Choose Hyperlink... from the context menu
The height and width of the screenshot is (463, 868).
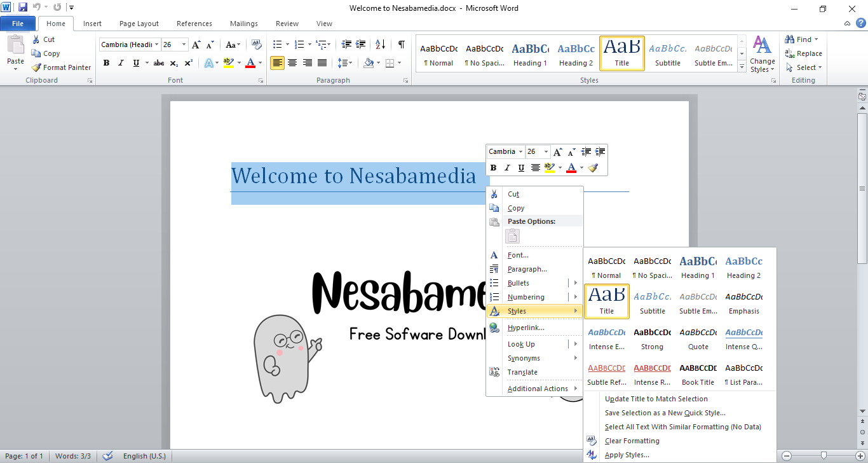point(526,328)
